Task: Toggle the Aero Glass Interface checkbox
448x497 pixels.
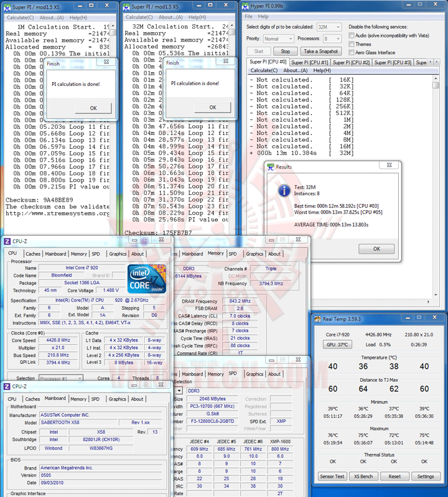Action: click(352, 52)
